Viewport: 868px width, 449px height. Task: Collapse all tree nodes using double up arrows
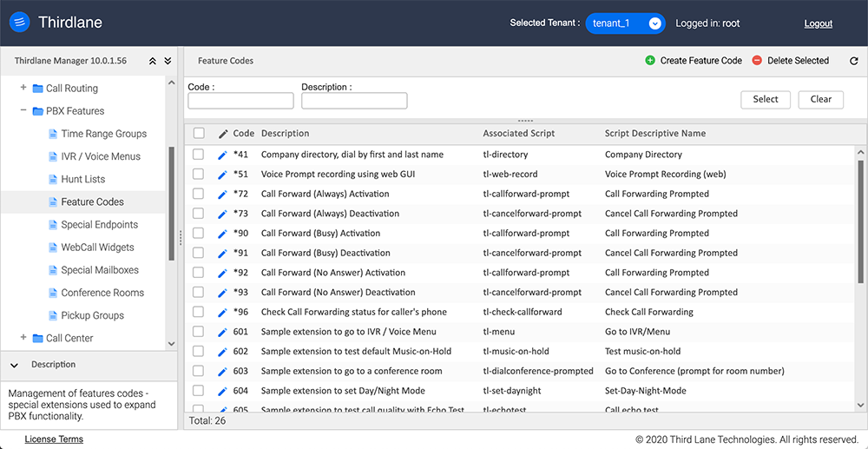click(x=153, y=61)
